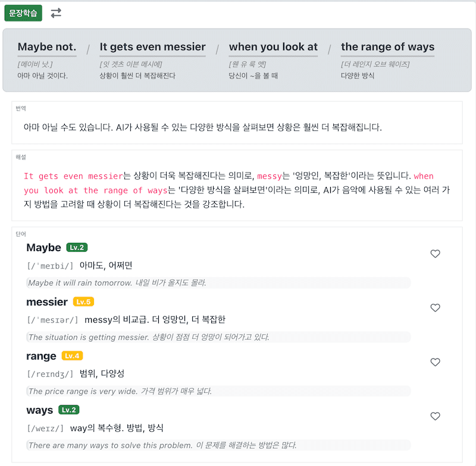Click the 문장학습 green button

click(23, 13)
